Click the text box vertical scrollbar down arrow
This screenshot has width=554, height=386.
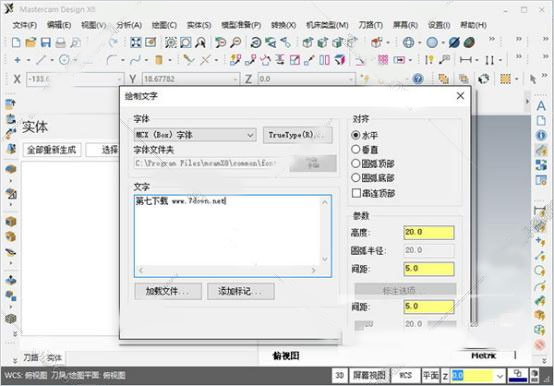[325, 260]
